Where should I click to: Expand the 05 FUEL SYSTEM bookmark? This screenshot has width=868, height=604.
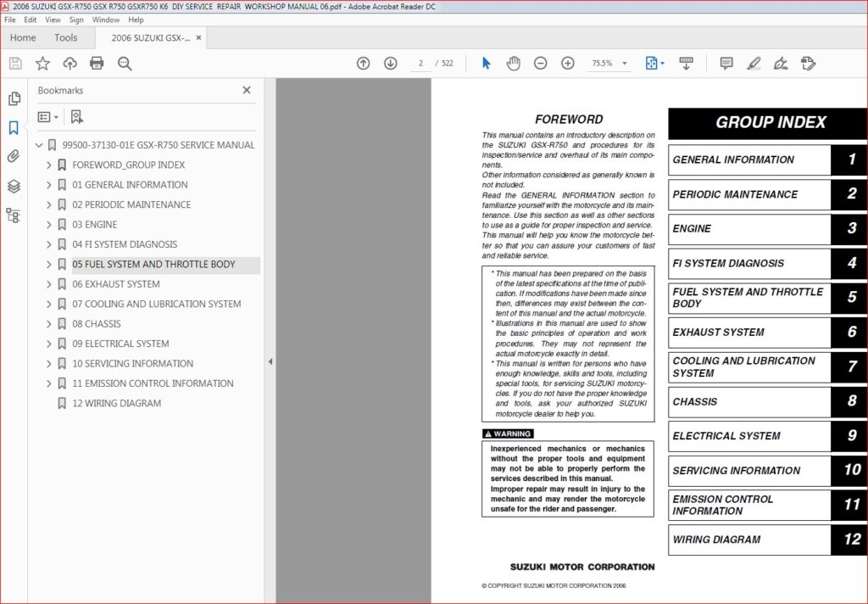point(48,265)
